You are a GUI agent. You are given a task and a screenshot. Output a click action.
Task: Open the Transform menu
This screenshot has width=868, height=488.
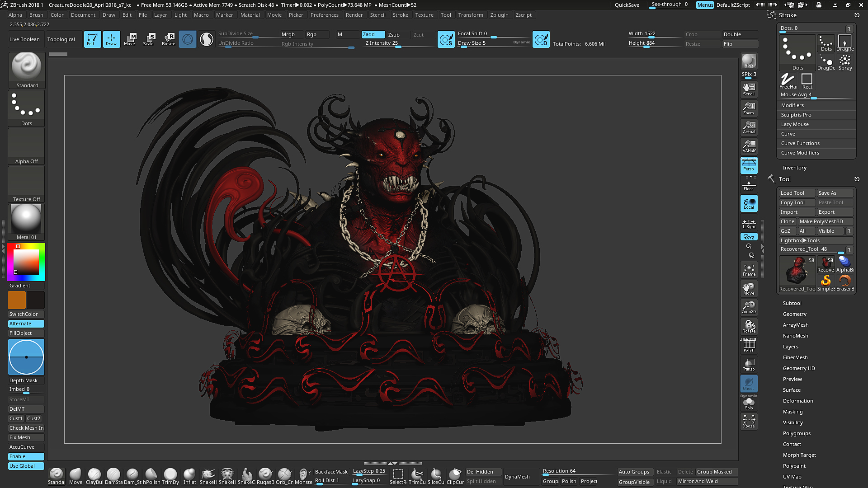tap(470, 15)
